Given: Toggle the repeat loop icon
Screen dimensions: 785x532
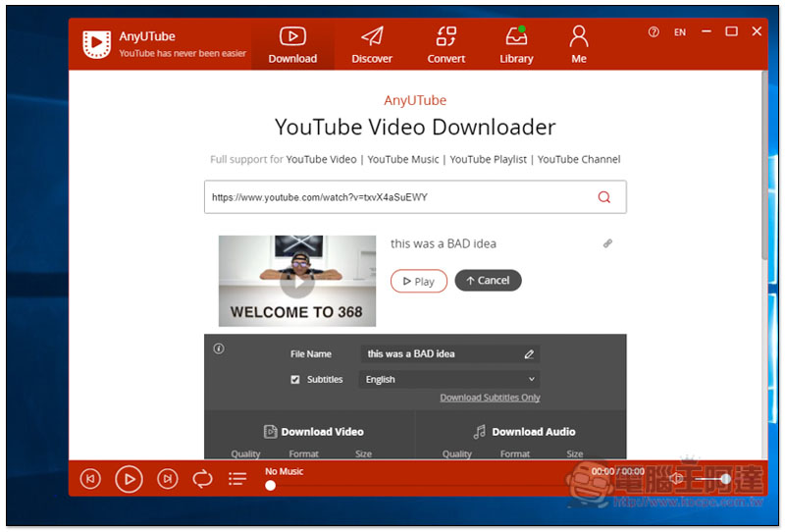Looking at the screenshot, I should [202, 479].
